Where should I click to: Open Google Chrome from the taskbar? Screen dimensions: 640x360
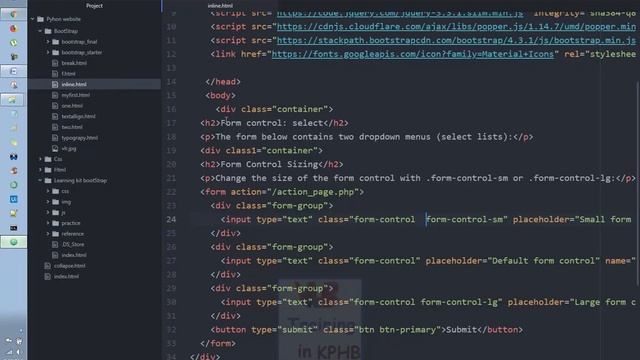click(x=13, y=14)
